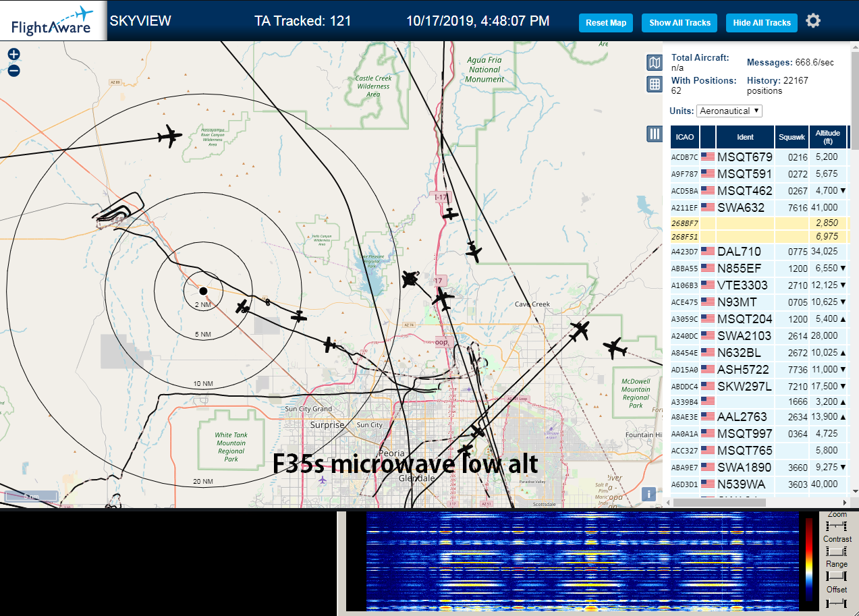Open the Units dropdown showing Aeronautical

point(729,111)
